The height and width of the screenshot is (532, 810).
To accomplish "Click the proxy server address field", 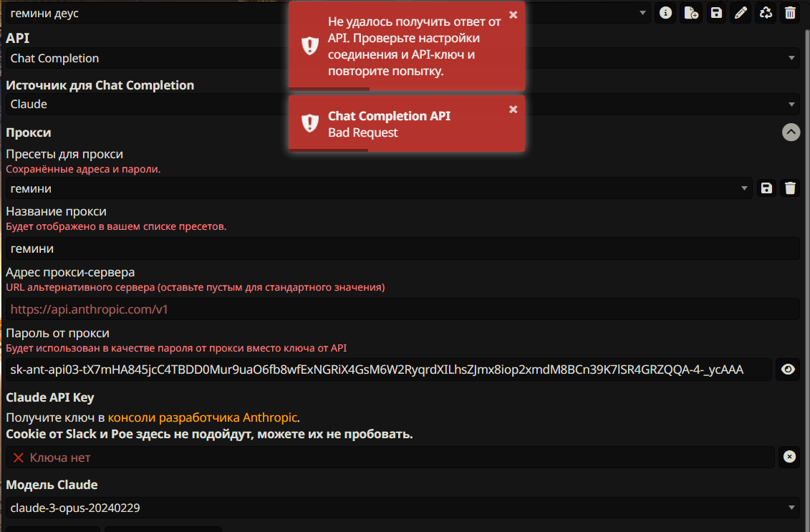I will tap(402, 309).
